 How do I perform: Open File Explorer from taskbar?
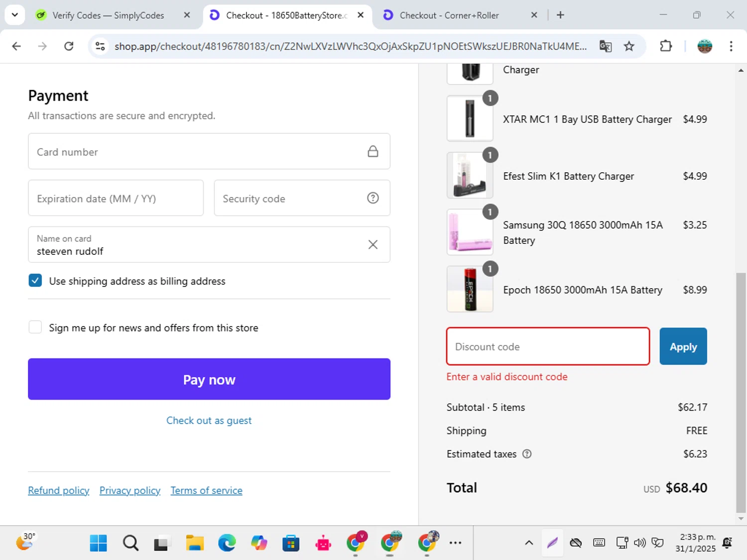coord(195,543)
